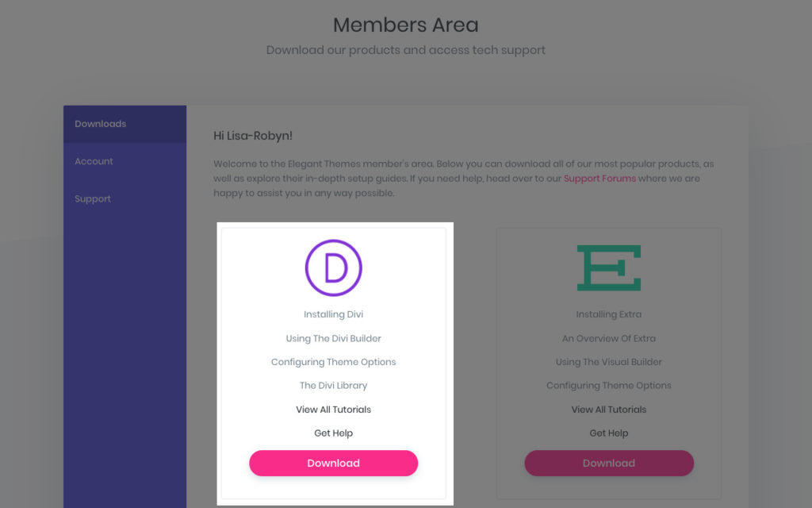Click the purple Divi logo icon
Screen dimensions: 812x508
[334, 268]
